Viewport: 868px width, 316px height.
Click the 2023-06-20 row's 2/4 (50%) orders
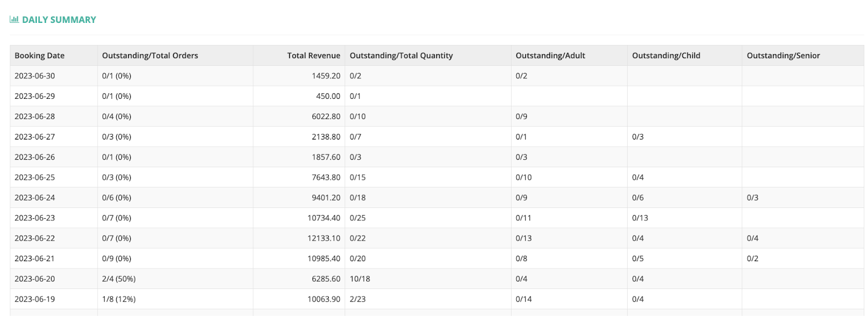coord(119,279)
